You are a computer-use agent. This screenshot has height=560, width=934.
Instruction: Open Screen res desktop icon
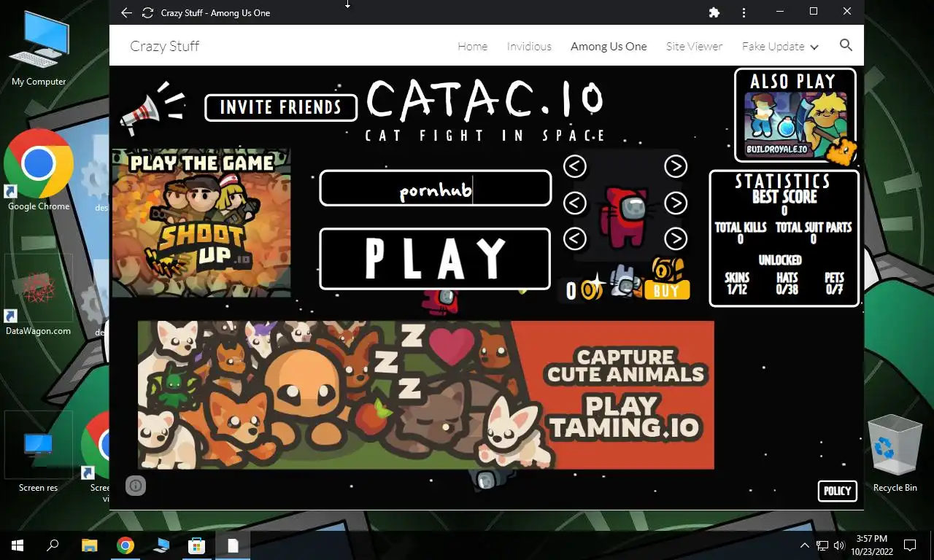(38, 454)
